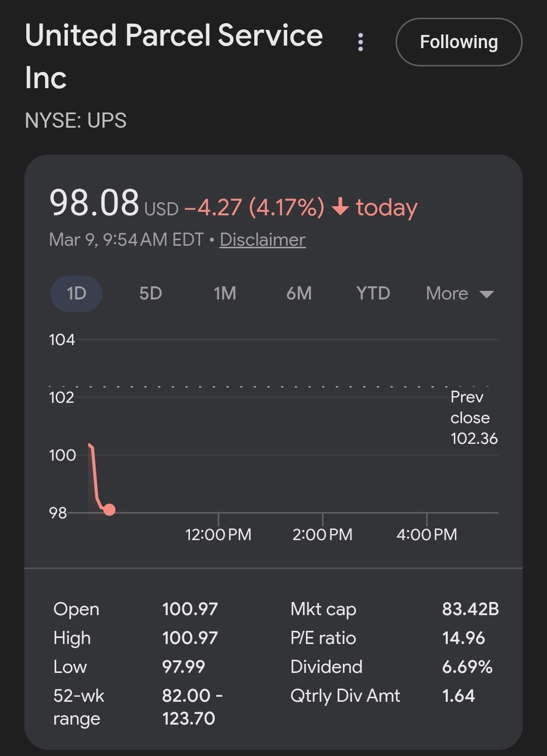Screen dimensions: 547x756
Task: Tap the 4:00 PM chart axis marker
Action: coord(426,534)
